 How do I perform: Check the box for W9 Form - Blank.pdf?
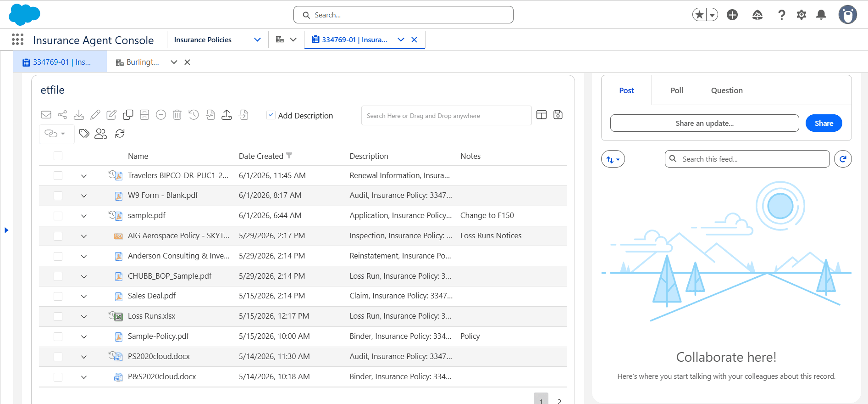click(x=58, y=196)
